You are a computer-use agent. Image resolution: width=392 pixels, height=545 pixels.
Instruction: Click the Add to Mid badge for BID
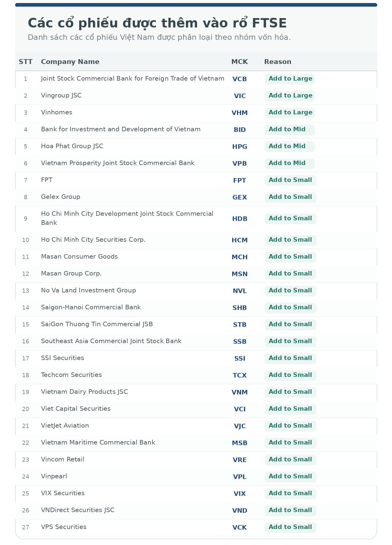pyautogui.click(x=289, y=129)
